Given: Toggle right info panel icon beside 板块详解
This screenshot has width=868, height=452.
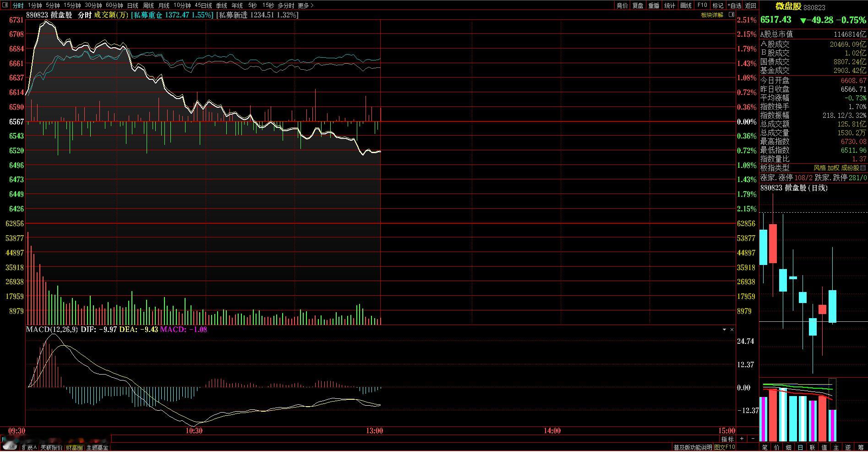Looking at the screenshot, I should point(731,15).
